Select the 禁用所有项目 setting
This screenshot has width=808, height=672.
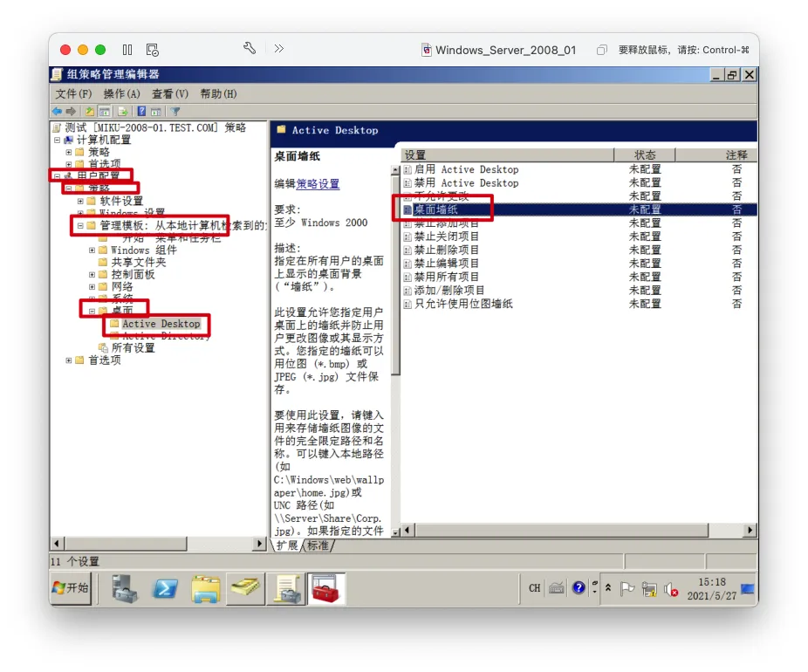447,277
